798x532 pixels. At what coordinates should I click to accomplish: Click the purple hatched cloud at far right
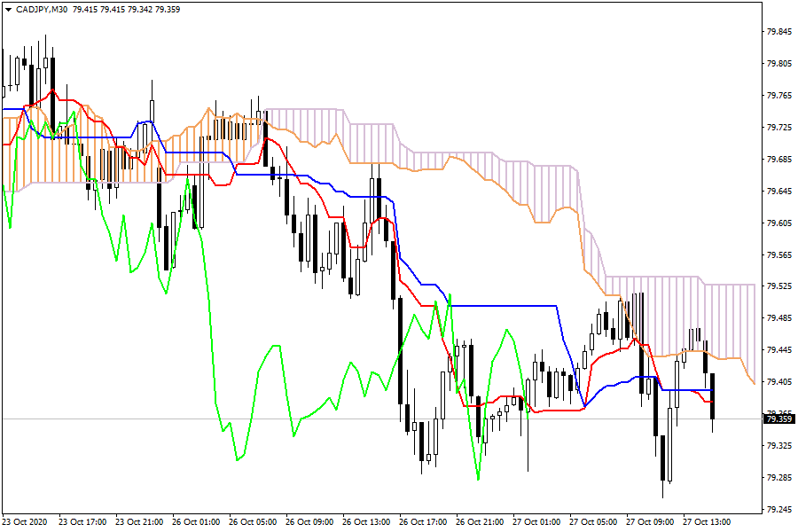[x=727, y=319]
